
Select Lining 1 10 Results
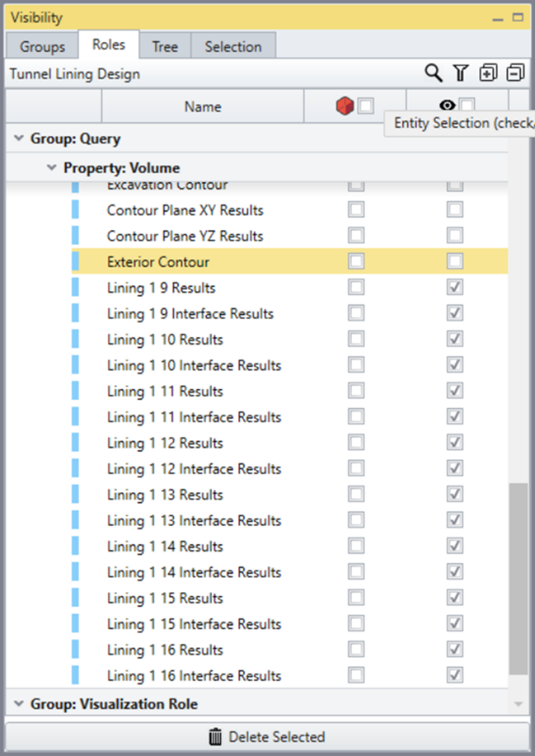coord(165,340)
